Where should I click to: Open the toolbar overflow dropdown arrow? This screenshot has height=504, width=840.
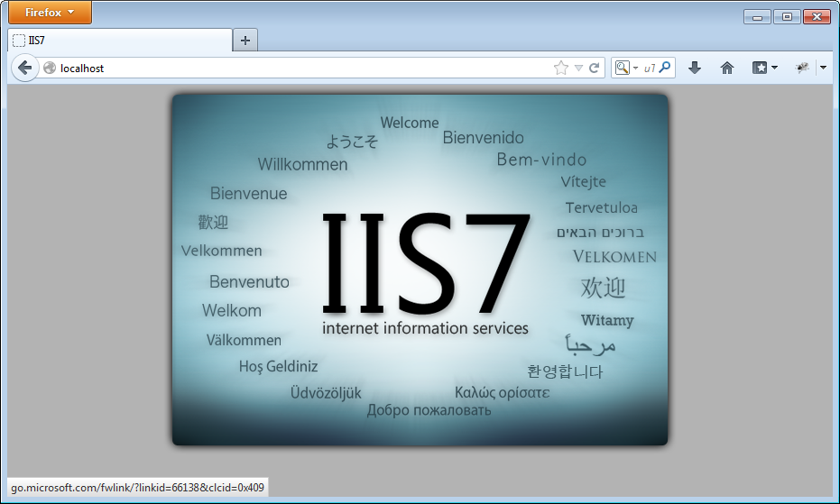(824, 68)
